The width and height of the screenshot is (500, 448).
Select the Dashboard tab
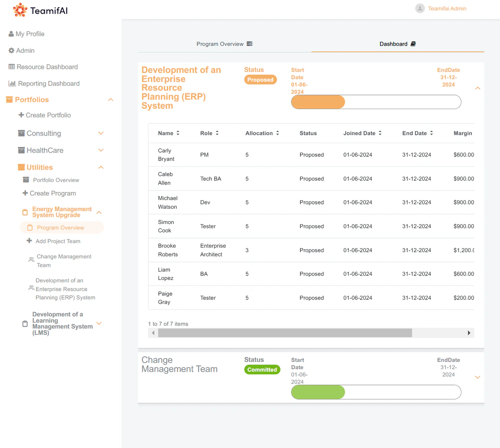pyautogui.click(x=395, y=43)
